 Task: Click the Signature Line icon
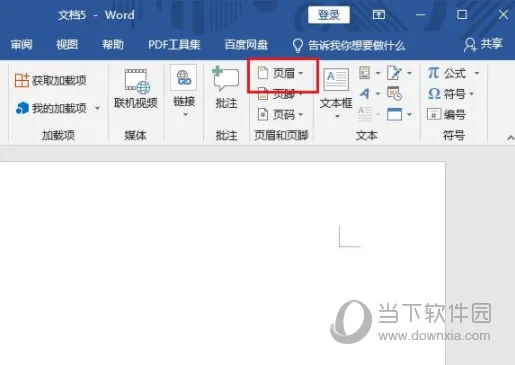pos(394,73)
